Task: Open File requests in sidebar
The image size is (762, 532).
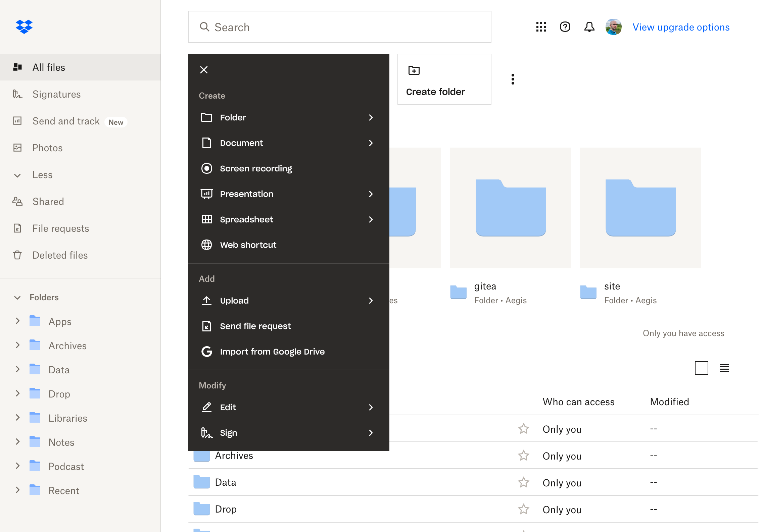Action: point(81,228)
